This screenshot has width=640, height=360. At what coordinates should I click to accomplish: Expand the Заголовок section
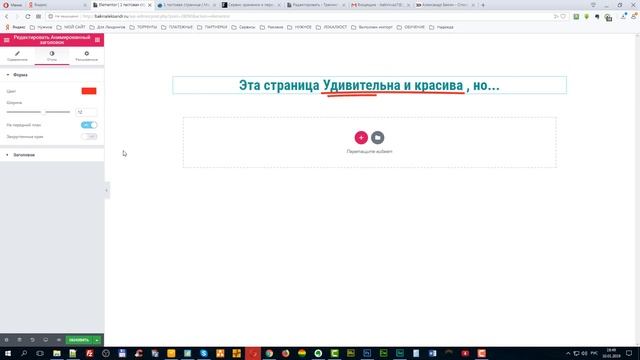[52, 155]
